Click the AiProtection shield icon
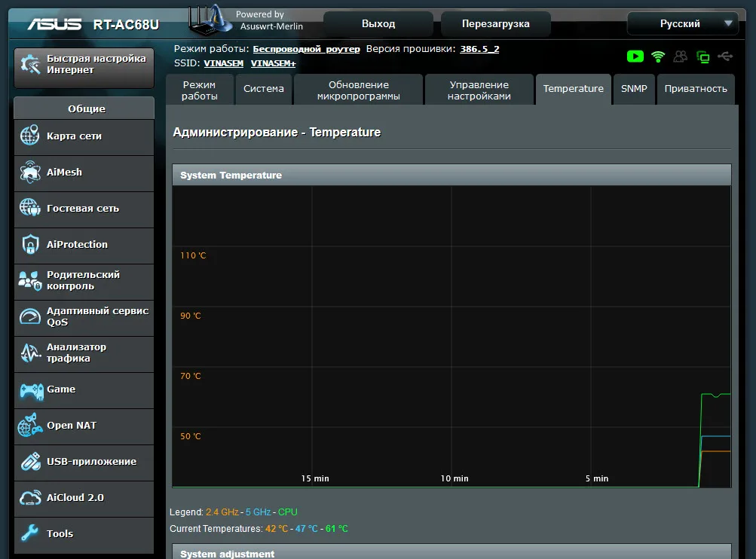Screen dimensions: 756x559 click(x=30, y=244)
